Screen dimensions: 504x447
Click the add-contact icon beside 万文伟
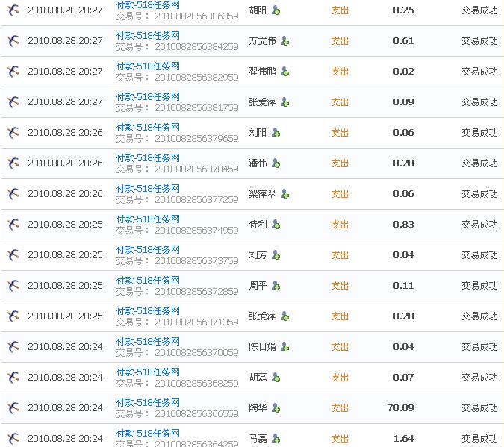[284, 41]
